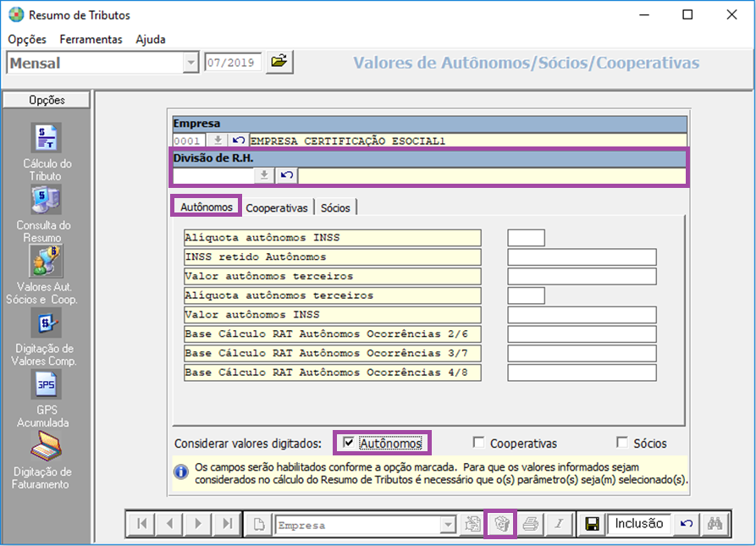Open the Ferramentas menu
The image size is (756, 546).
(x=91, y=40)
